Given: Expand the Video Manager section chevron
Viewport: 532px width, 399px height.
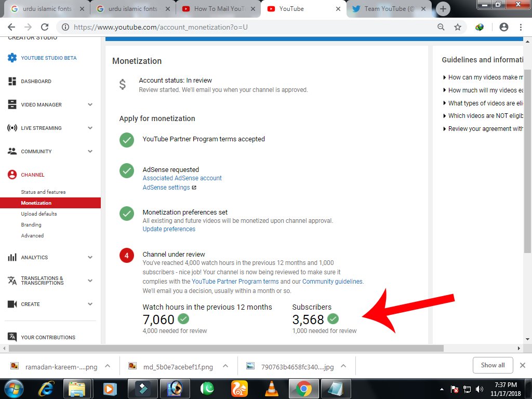Looking at the screenshot, I should (x=90, y=104).
